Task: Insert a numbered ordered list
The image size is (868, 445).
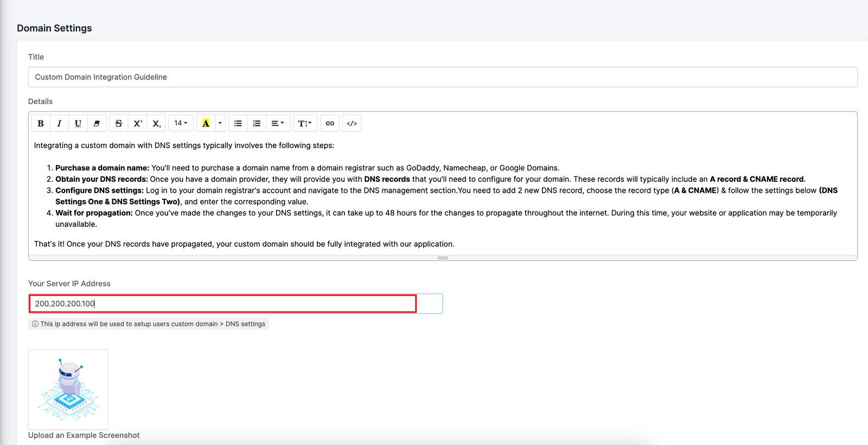Action: (257, 124)
